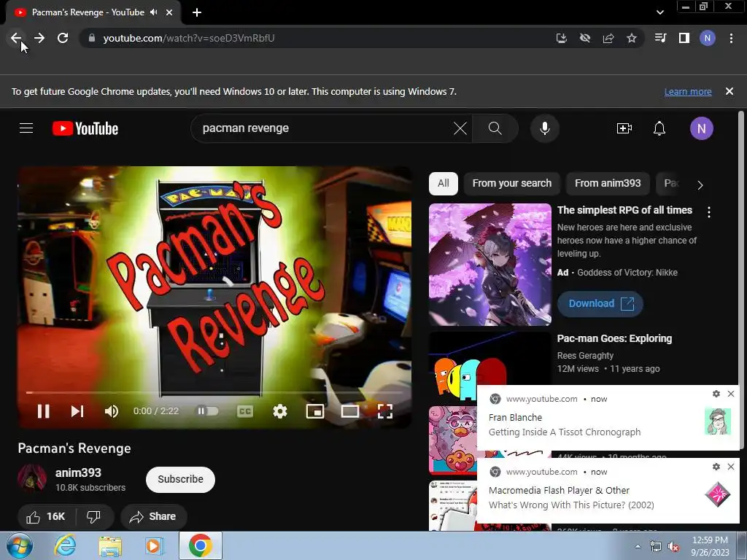The image size is (747, 560).
Task: Subscribe to anim393
Action: (x=181, y=480)
